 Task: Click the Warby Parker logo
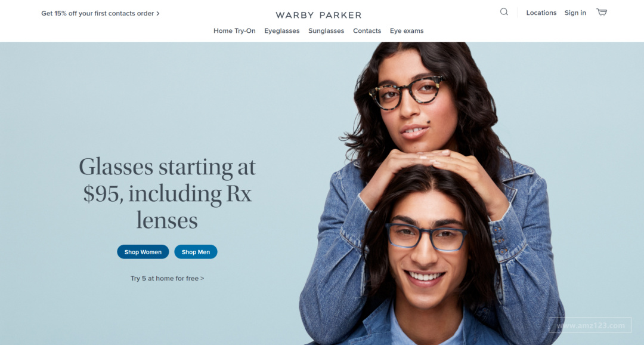click(318, 15)
